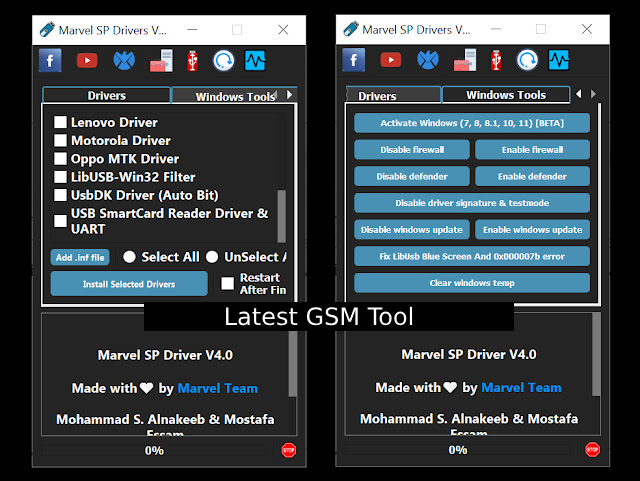Click driver list scrollbar thumb
The width and height of the screenshot is (640, 481).
click(281, 216)
